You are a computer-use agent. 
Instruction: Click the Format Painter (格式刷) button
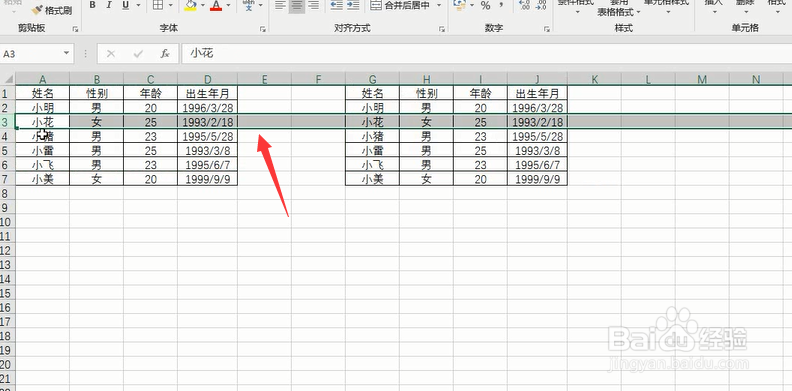(52, 10)
